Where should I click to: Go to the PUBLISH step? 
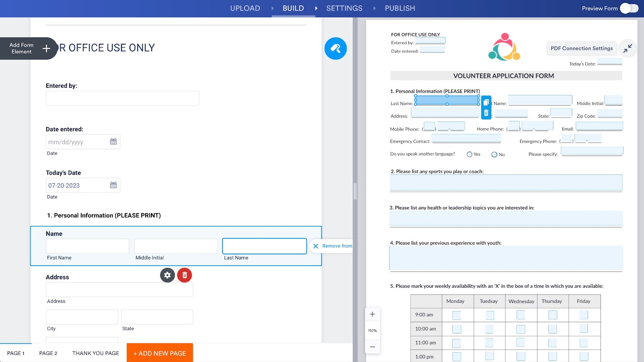click(x=400, y=8)
